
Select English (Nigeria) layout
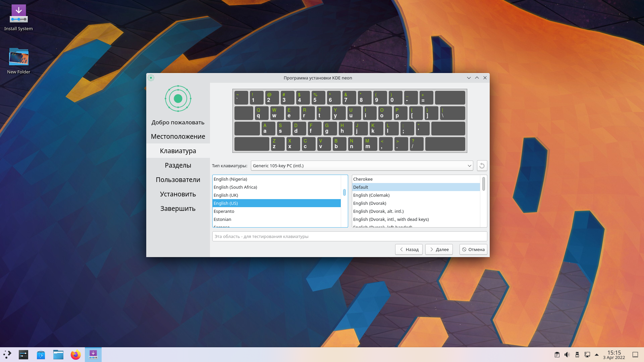(x=277, y=179)
